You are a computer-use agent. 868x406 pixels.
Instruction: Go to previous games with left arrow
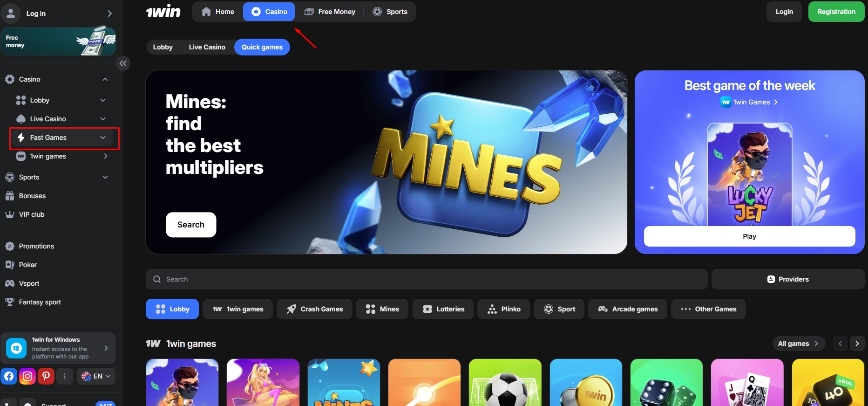[840, 344]
